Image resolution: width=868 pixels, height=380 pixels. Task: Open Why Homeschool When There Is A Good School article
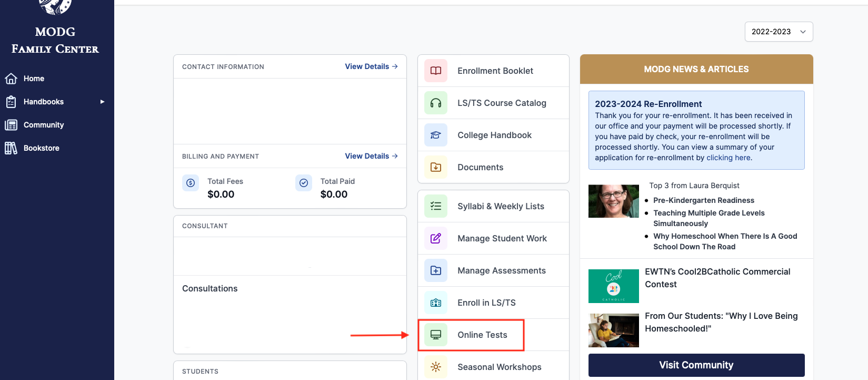(x=725, y=241)
